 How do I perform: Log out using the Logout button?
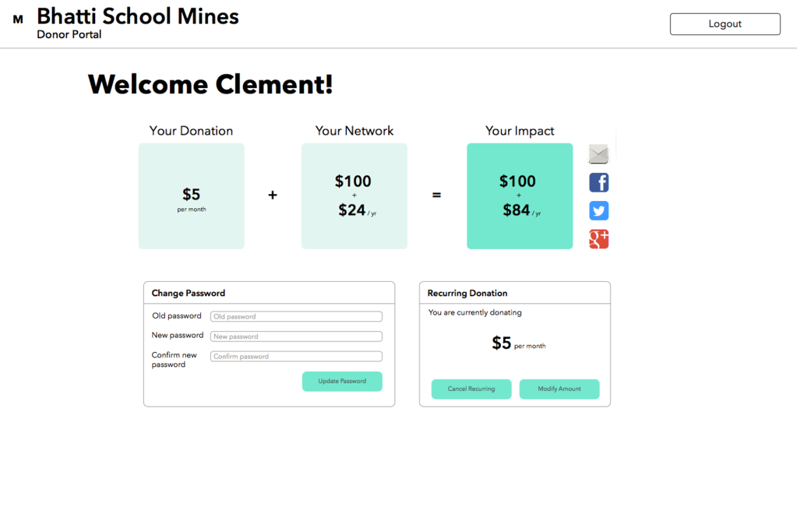point(725,24)
